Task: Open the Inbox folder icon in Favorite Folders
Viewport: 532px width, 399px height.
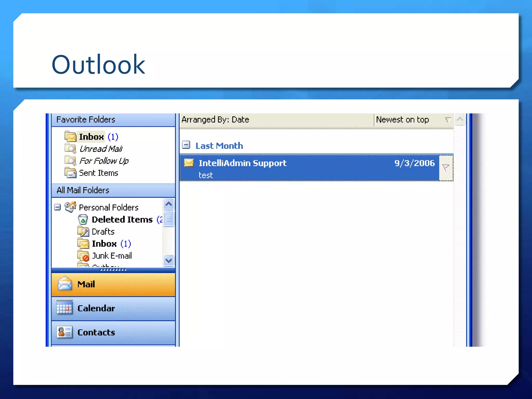Action: pyautogui.click(x=70, y=136)
